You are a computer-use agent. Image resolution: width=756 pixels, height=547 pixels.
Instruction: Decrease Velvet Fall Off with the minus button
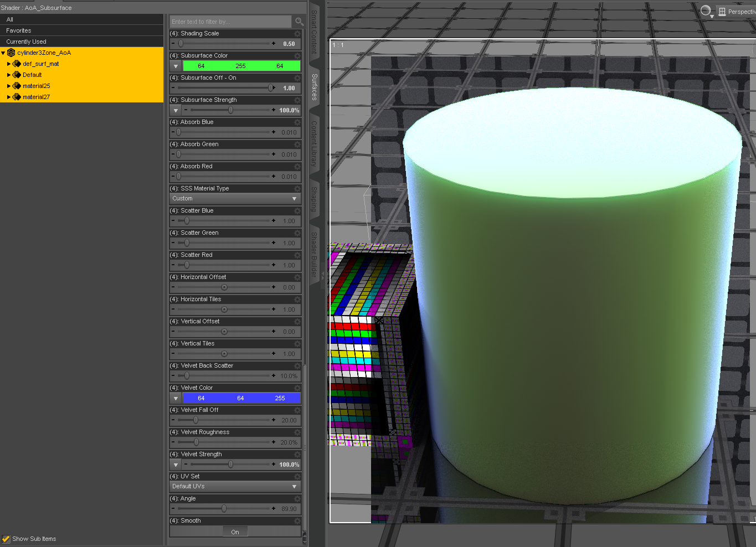[x=173, y=420]
